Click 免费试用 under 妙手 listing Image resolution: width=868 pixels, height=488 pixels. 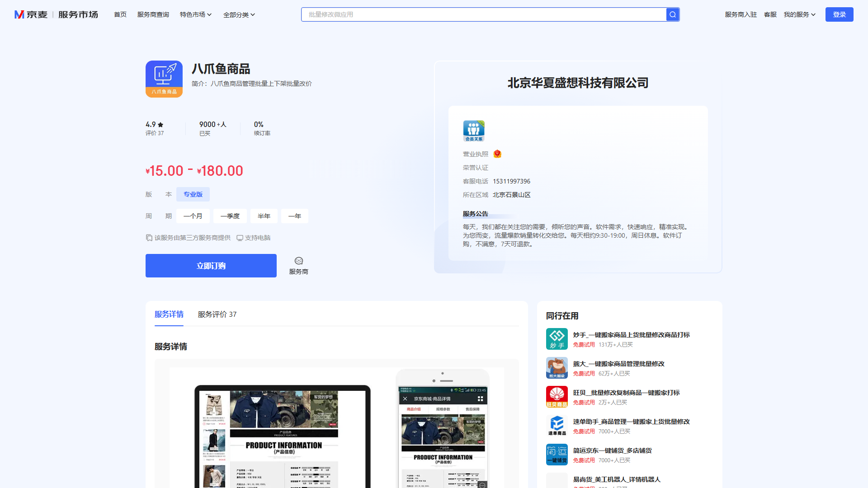tap(584, 345)
